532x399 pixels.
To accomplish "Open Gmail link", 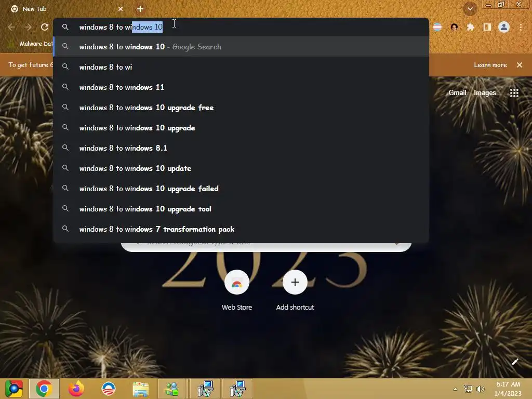I will pos(457,92).
